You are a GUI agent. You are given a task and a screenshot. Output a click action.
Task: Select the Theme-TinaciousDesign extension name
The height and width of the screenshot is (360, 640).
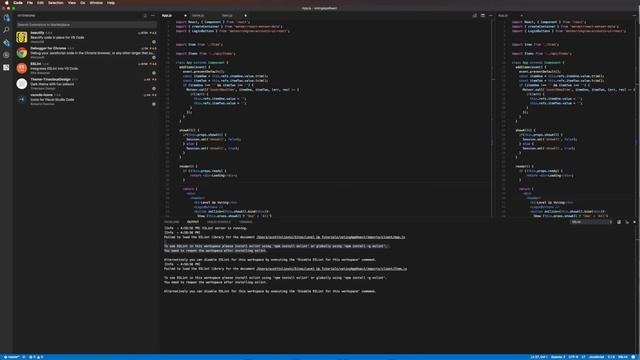click(51, 79)
